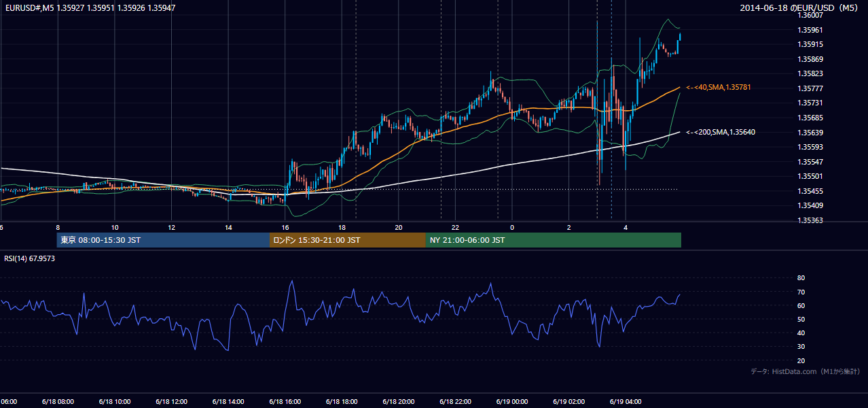Click hour tick 14 above the session bars
868x408 pixels.
click(228, 227)
